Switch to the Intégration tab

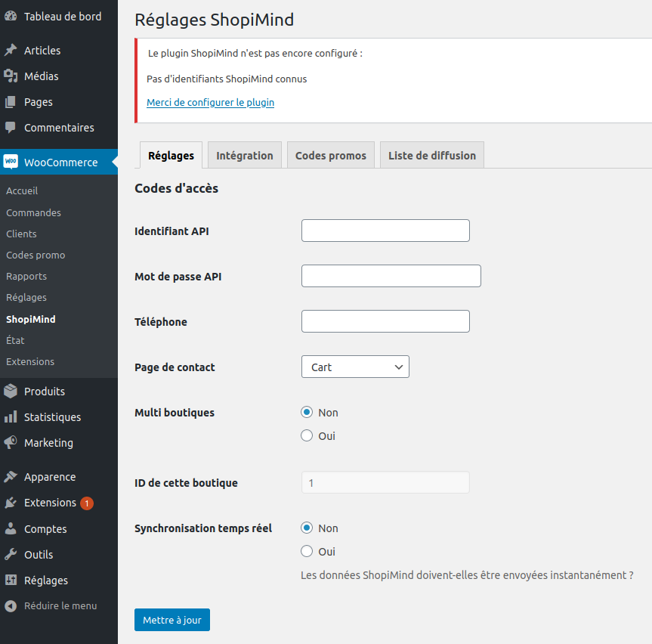point(245,155)
